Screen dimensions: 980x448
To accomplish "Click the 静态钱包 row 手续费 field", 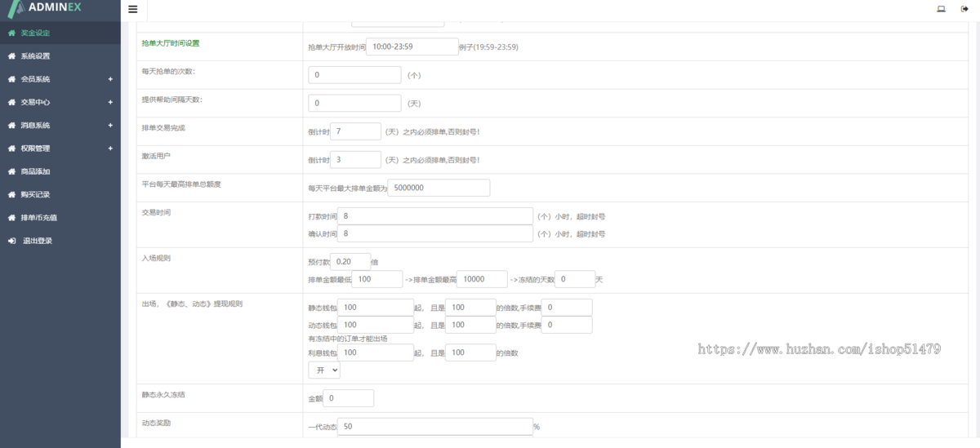I will [567, 308].
